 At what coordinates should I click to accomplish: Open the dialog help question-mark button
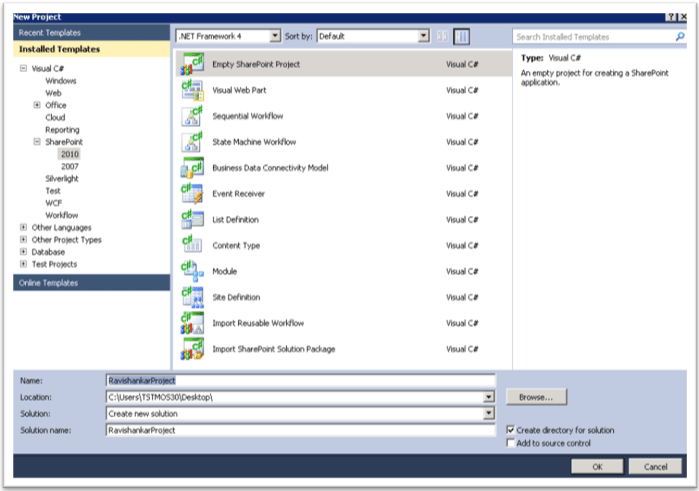coord(671,17)
